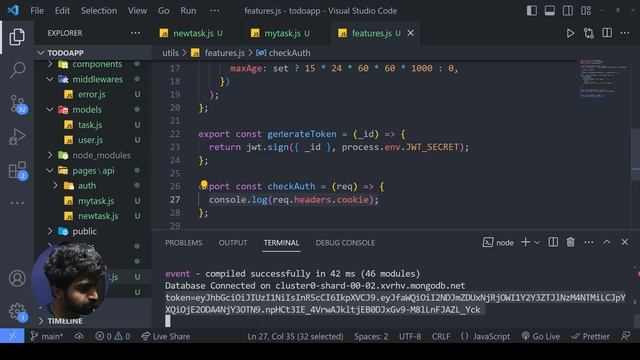Viewport: 640px width, 360px height.
Task: Open the File menu
Action: click(37, 11)
